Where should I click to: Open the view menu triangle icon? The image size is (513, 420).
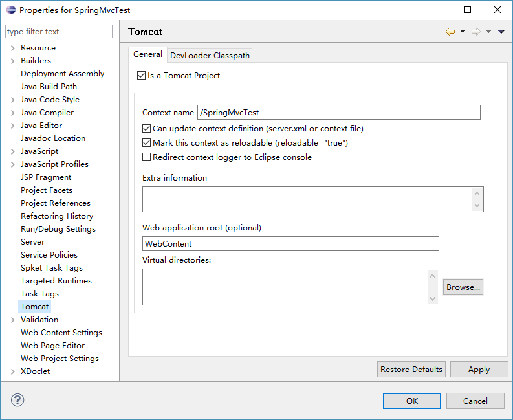(501, 32)
